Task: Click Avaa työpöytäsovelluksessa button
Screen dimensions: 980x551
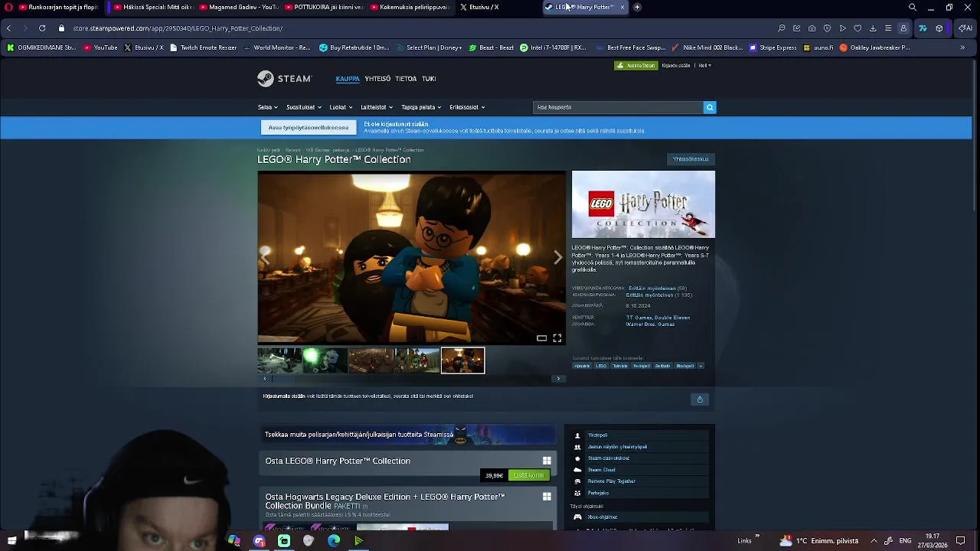Action: pyautogui.click(x=309, y=128)
